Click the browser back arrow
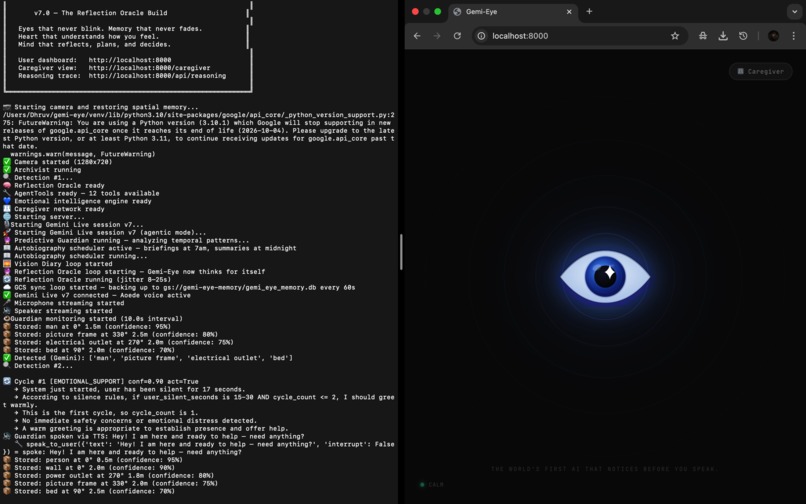Screen dimensions: 806x504 coord(417,36)
